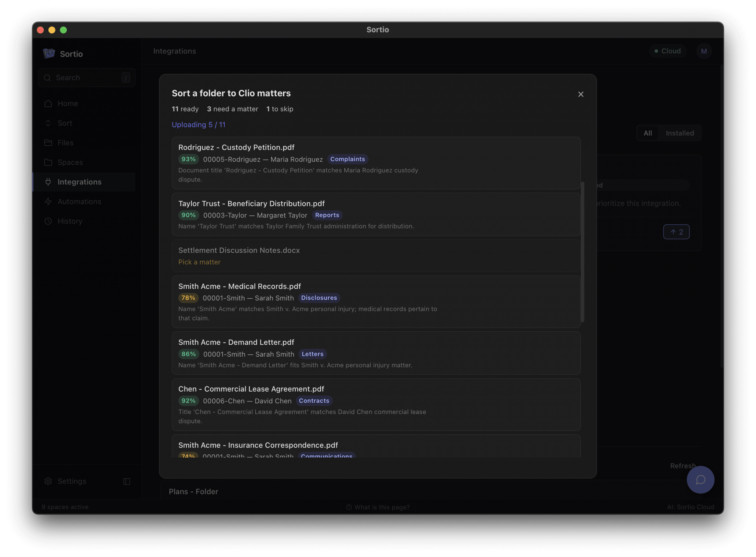The image size is (756, 557).
Task: Click the Automations lightning icon
Action: (48, 201)
